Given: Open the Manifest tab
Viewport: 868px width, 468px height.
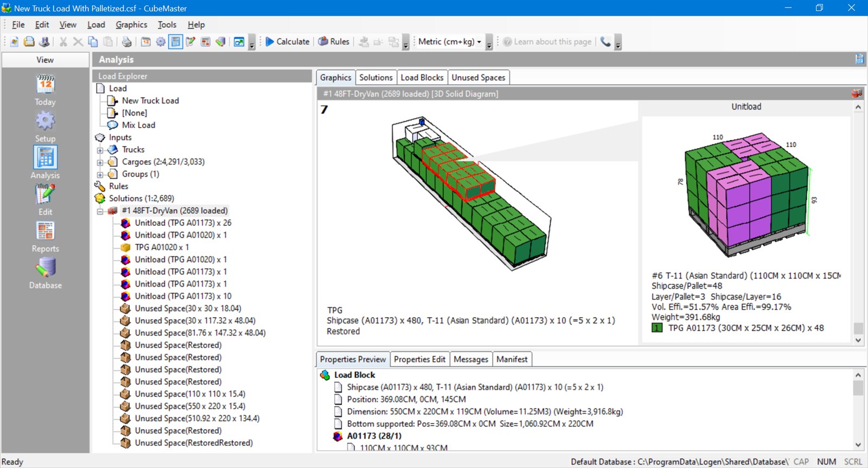Looking at the screenshot, I should 512,359.
